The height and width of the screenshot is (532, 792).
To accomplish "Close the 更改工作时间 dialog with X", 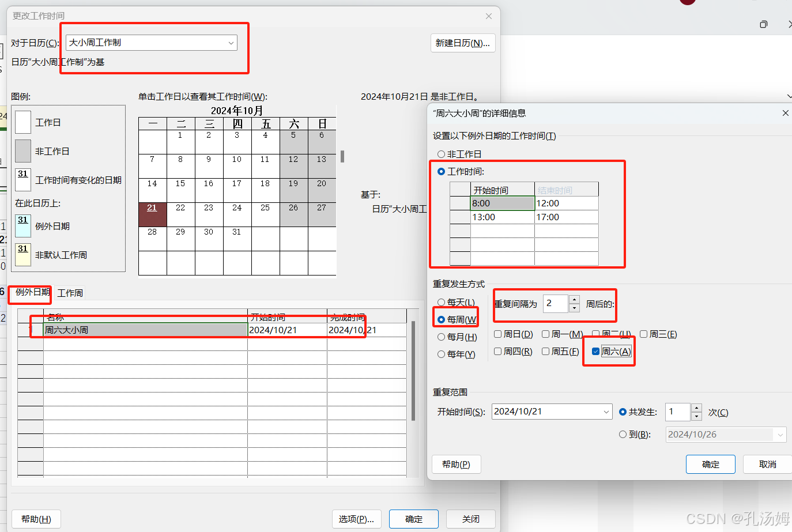I will (489, 16).
